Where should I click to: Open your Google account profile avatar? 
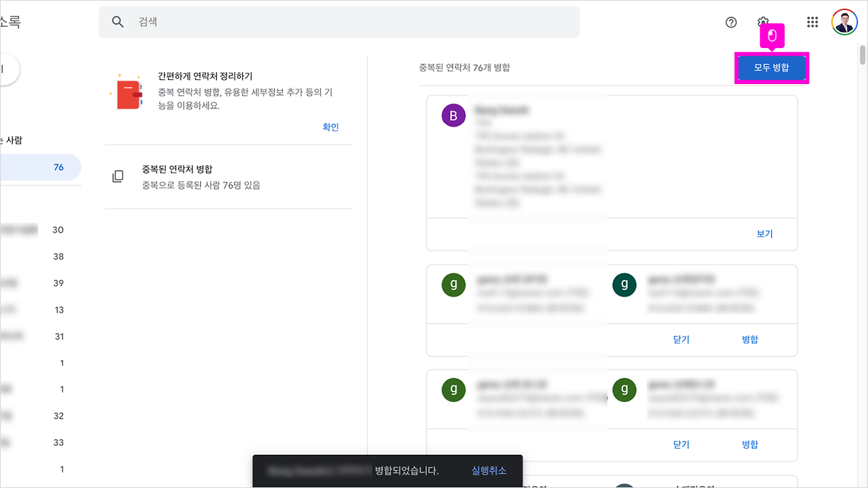(844, 22)
